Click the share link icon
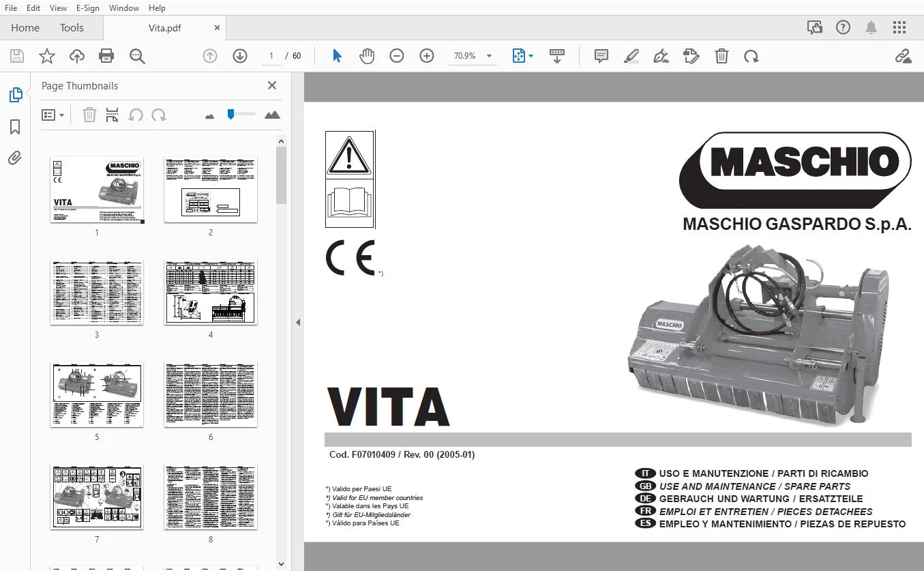Image resolution: width=924 pixels, height=571 pixels. [904, 56]
